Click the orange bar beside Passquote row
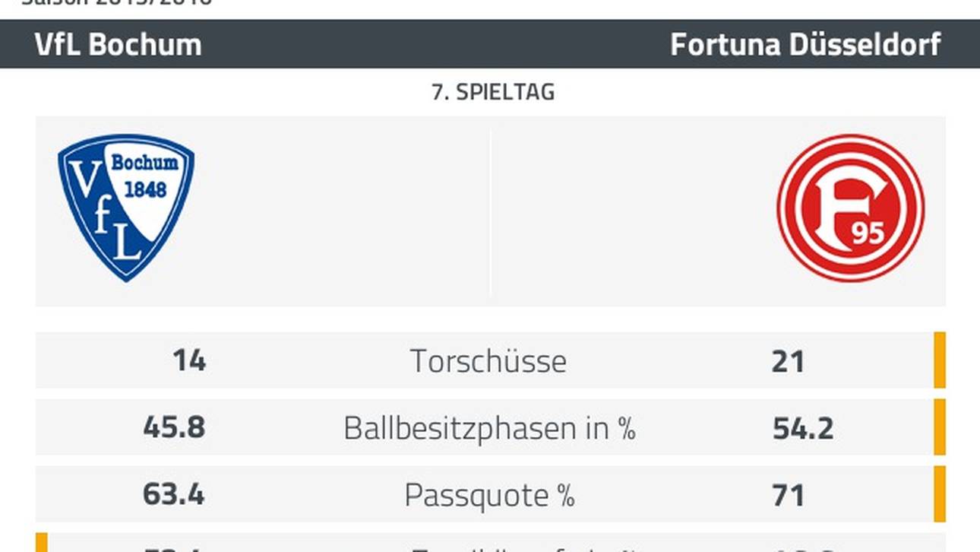Screen dimensions: 980x552 tap(940, 494)
